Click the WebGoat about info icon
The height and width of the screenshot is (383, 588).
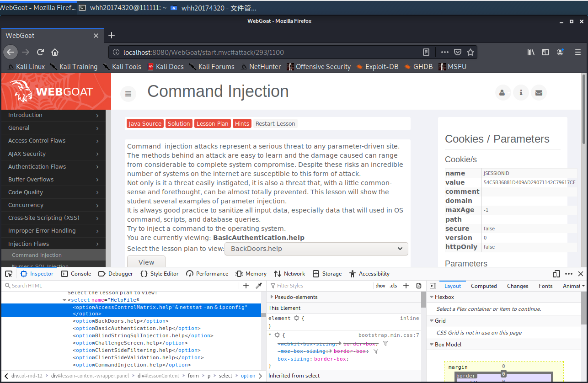point(521,93)
